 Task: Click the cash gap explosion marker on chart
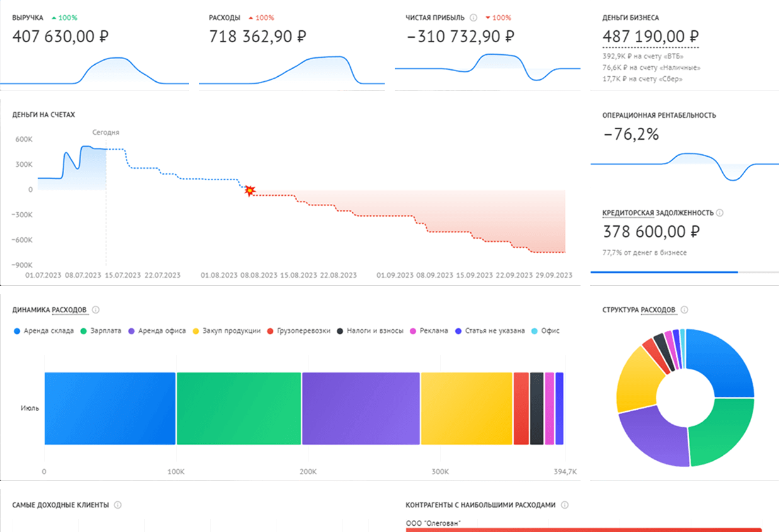point(250,190)
